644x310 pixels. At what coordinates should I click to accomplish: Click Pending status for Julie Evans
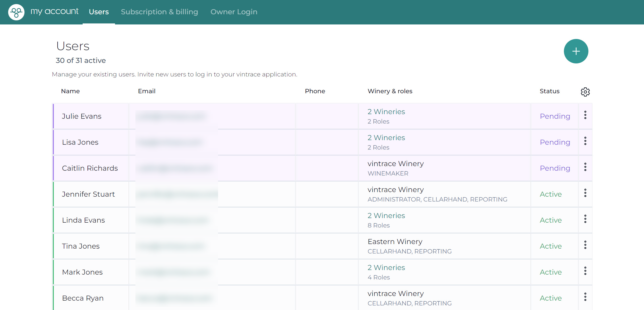[x=555, y=116]
